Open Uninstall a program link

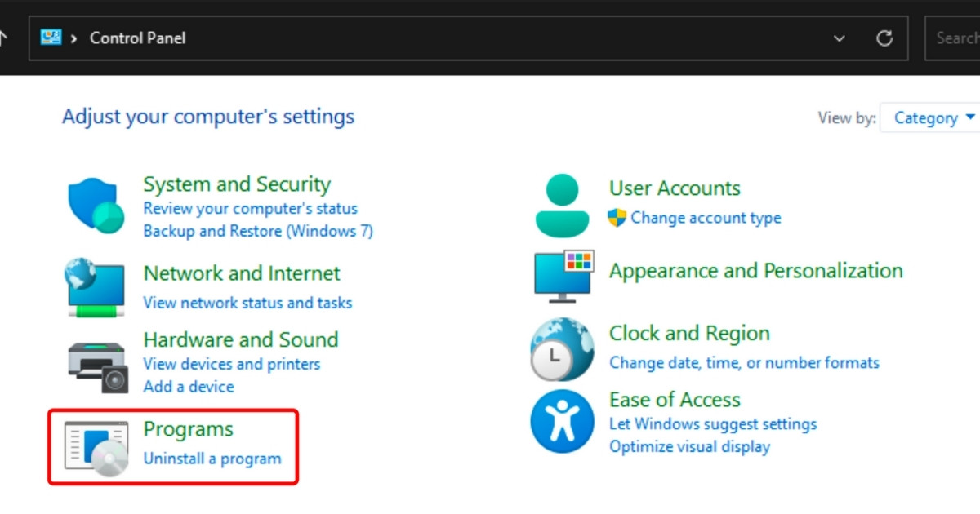point(212,459)
